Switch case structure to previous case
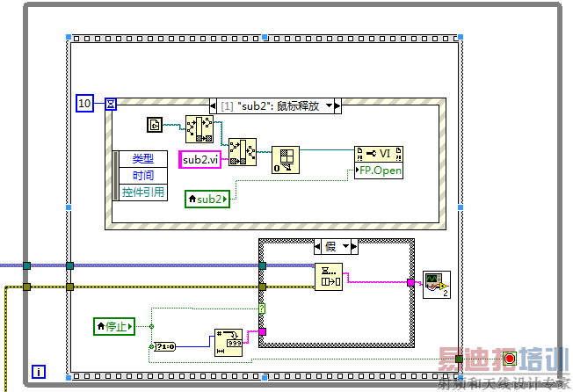The width and height of the screenshot is (573, 392). (317, 247)
